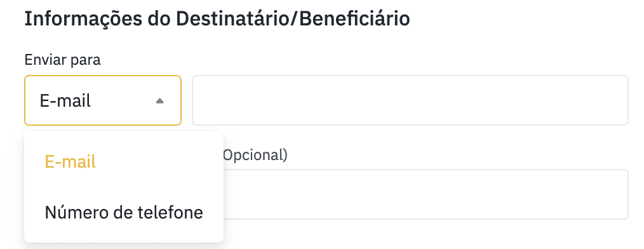This screenshot has width=644, height=249.
Task: Select E-mail option in the open list
Action: tap(124, 162)
